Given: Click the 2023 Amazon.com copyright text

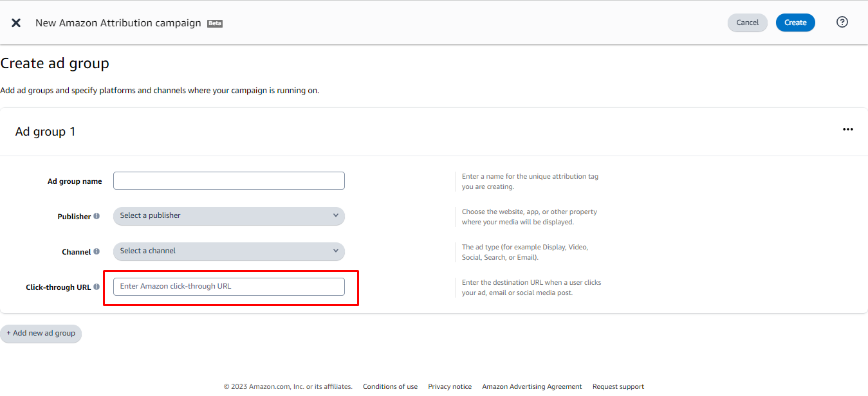Looking at the screenshot, I should pos(288,386).
